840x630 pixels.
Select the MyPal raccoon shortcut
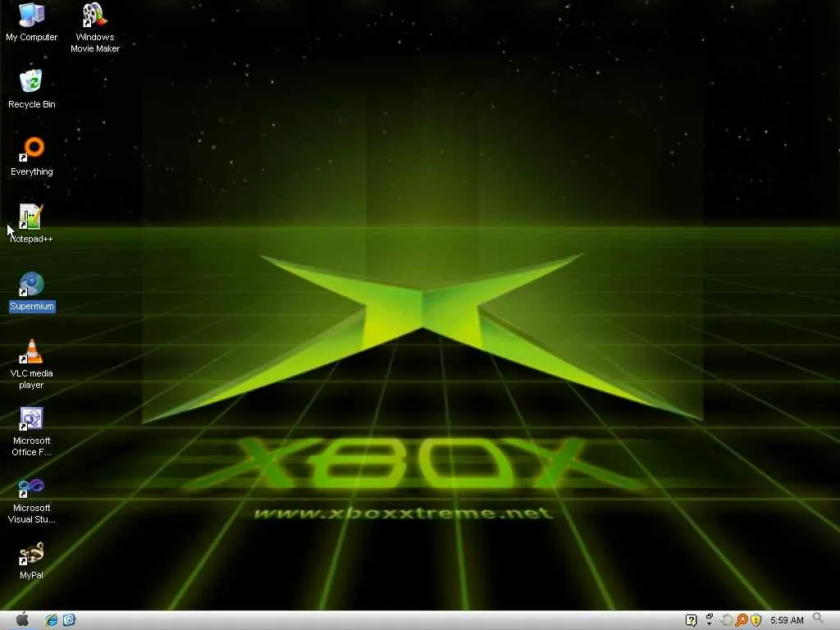tap(32, 561)
